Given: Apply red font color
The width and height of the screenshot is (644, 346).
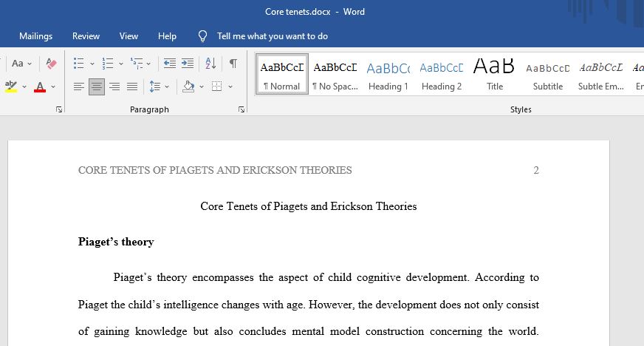Looking at the screenshot, I should point(40,86).
